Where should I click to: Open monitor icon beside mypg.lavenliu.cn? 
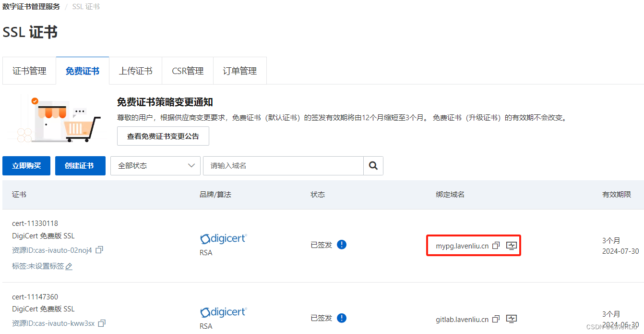click(x=512, y=246)
